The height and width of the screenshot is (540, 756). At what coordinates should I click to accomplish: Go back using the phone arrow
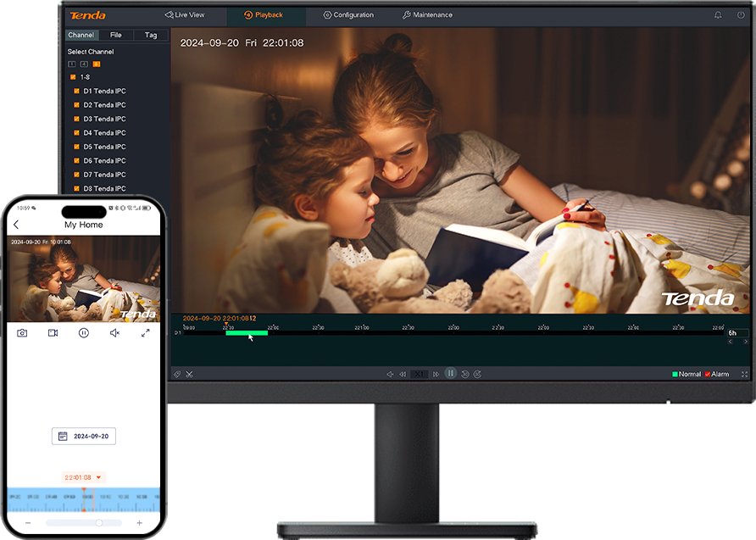pyautogui.click(x=16, y=225)
